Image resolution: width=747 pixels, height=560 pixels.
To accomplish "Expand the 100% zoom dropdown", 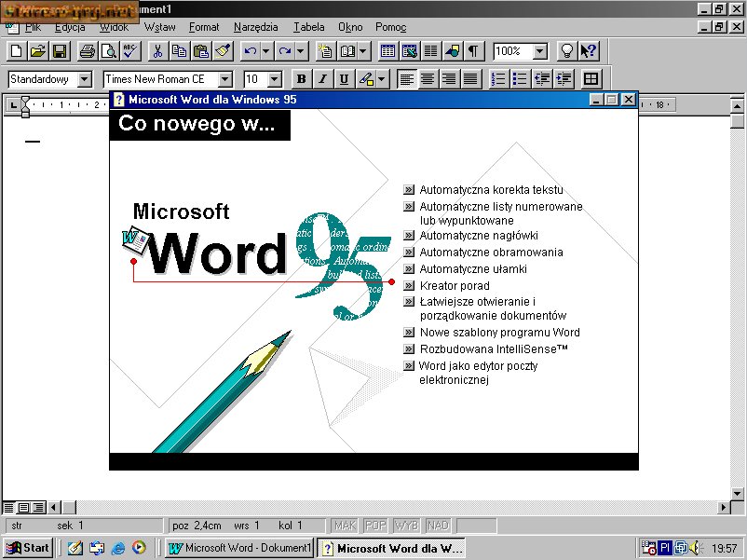I will click(540, 51).
